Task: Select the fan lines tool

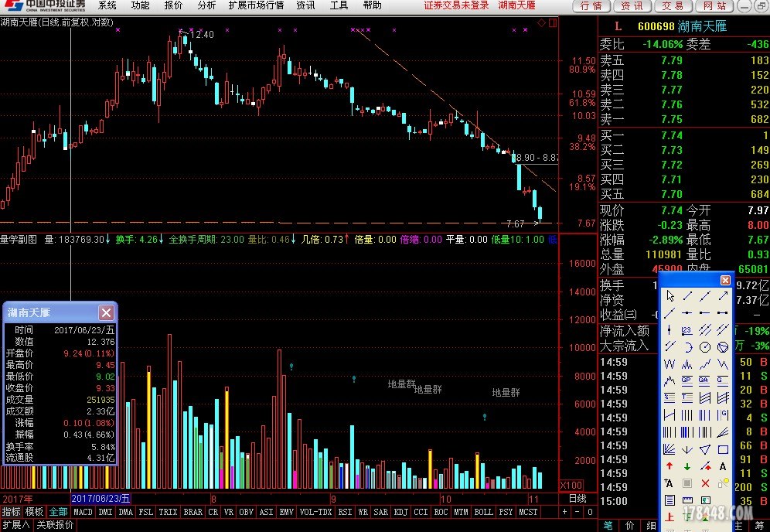Action: tap(669, 449)
